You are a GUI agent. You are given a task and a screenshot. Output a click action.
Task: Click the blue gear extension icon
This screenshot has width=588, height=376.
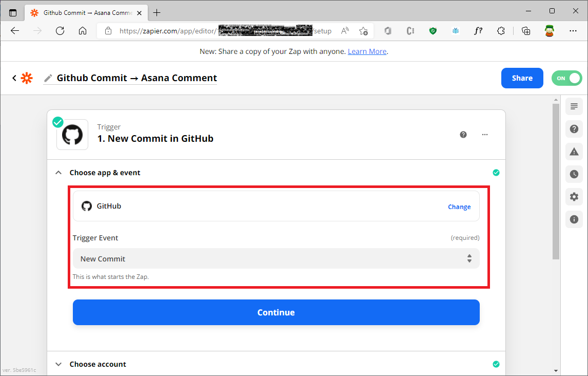click(456, 31)
